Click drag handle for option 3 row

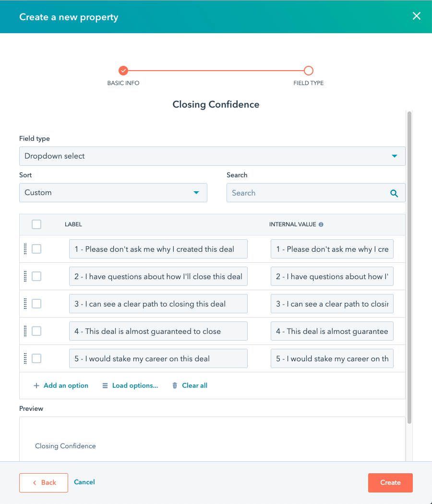click(25, 304)
